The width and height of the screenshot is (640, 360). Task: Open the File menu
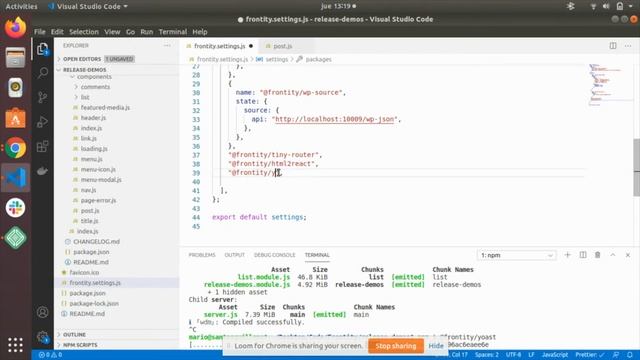coord(40,32)
